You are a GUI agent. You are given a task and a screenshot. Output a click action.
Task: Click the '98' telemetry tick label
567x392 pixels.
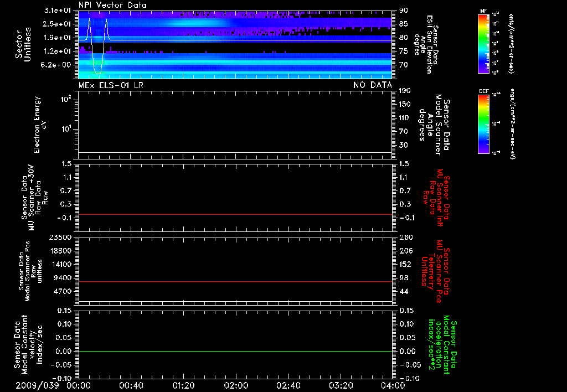coord(404,278)
